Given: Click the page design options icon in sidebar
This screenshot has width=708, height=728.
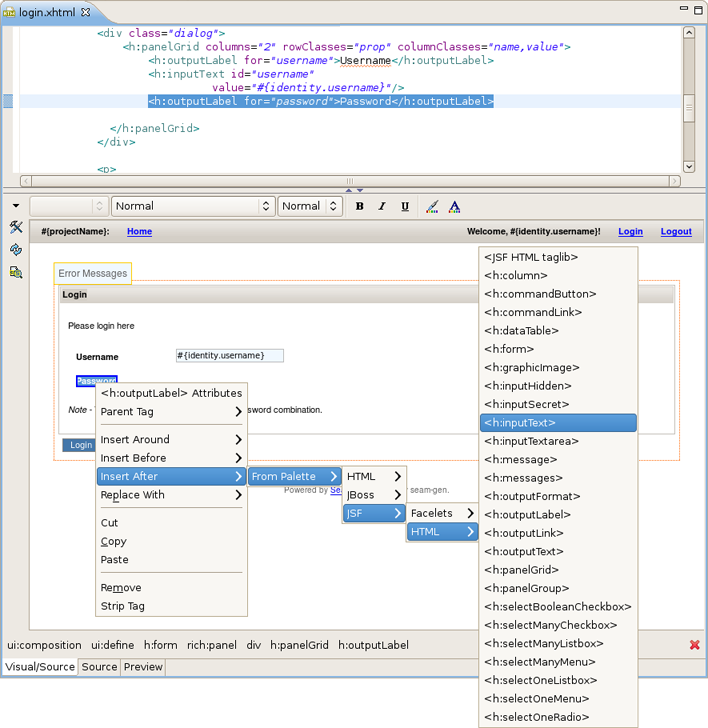Looking at the screenshot, I should pos(16,272).
